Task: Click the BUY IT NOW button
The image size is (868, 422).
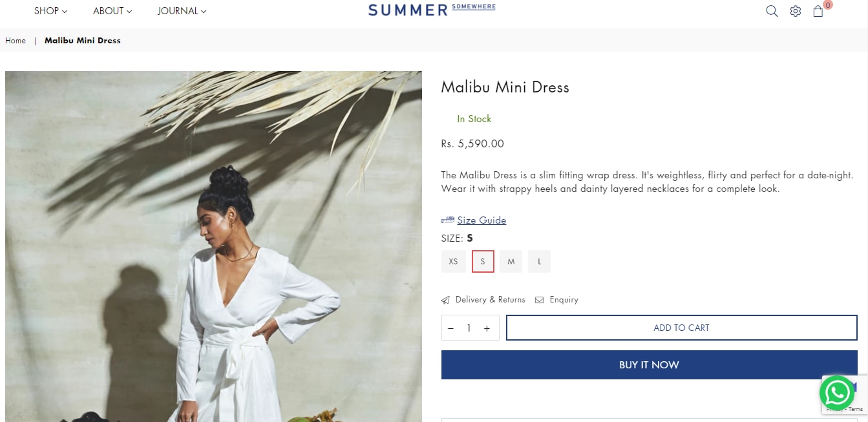Action: (649, 364)
